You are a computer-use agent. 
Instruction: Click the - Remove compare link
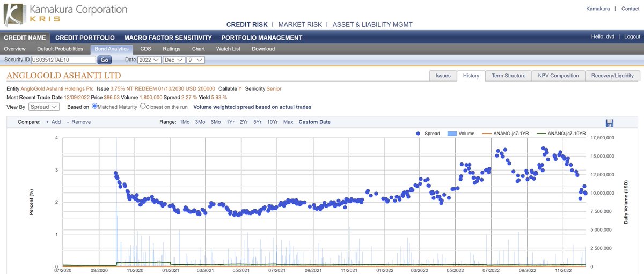[79, 122]
